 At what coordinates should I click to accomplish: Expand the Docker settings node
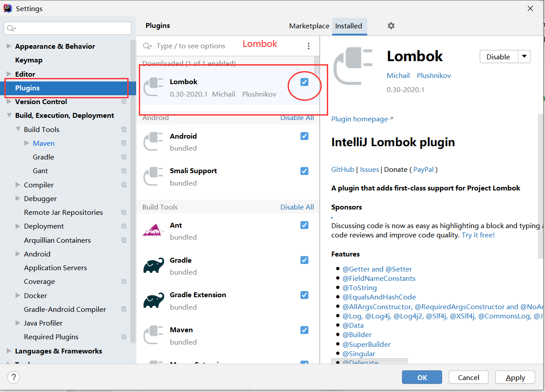pyautogui.click(x=18, y=295)
